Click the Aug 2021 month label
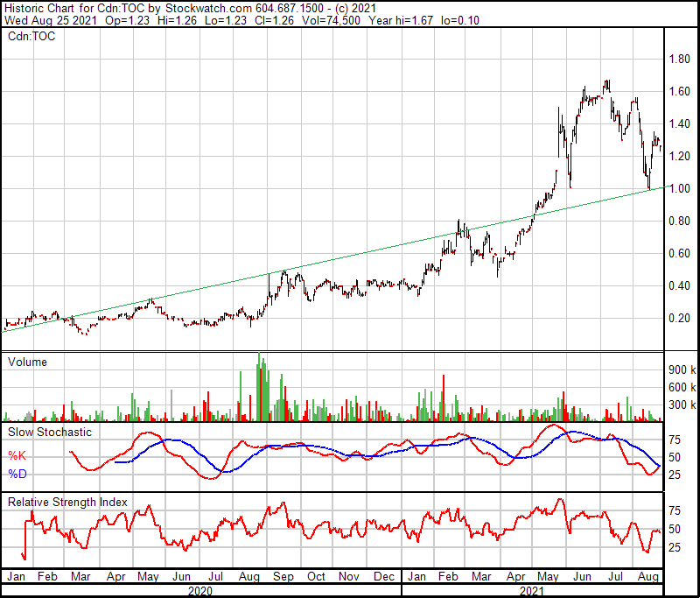This screenshot has width=700, height=598. [648, 577]
